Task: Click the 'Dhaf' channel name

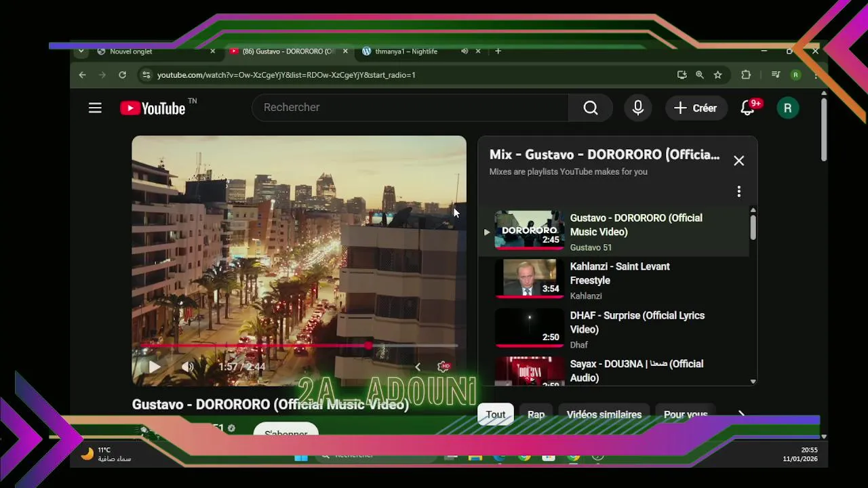Action: pyautogui.click(x=579, y=345)
